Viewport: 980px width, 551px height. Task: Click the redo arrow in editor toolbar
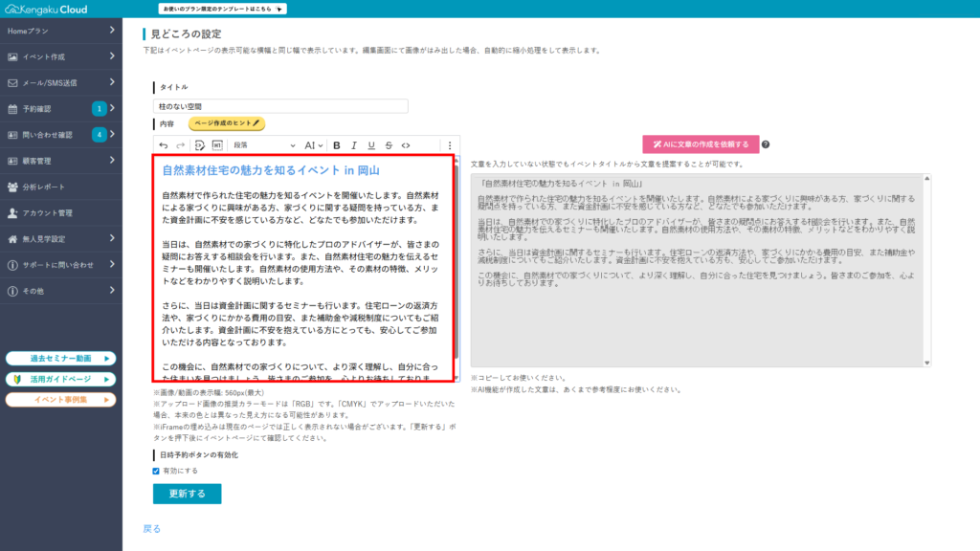click(180, 145)
